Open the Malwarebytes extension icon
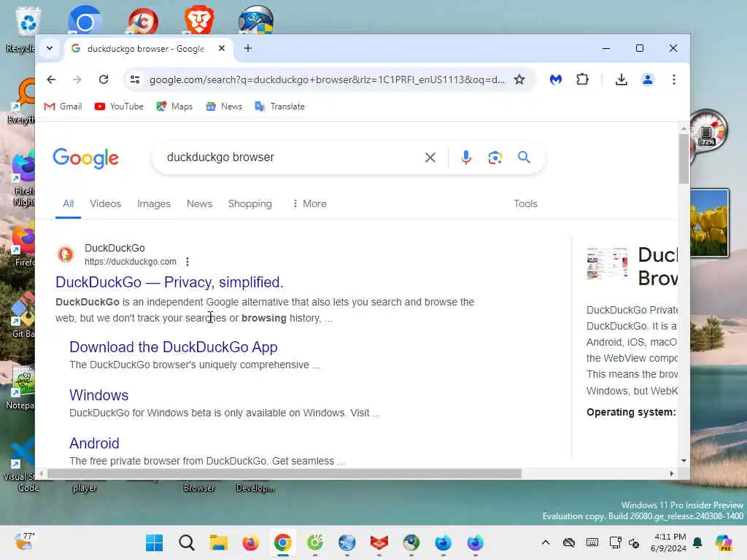747x560 pixels. tap(555, 79)
